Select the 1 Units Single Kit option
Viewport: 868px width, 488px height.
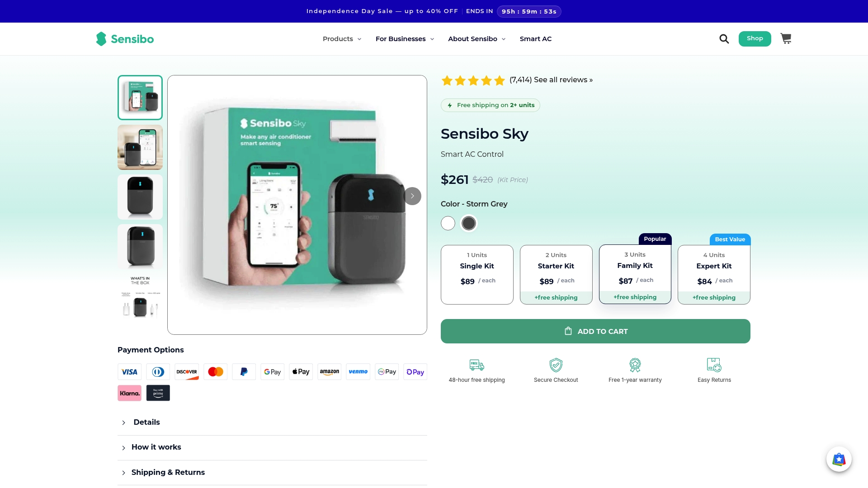[477, 275]
